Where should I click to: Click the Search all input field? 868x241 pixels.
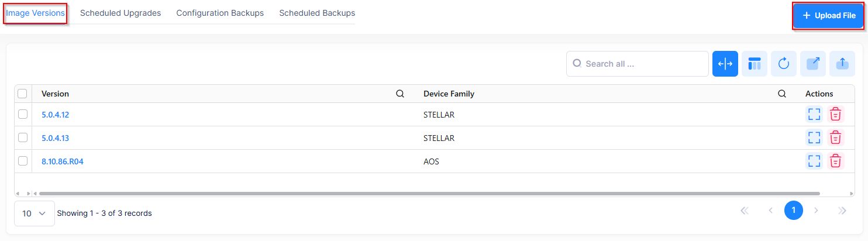tap(643, 64)
